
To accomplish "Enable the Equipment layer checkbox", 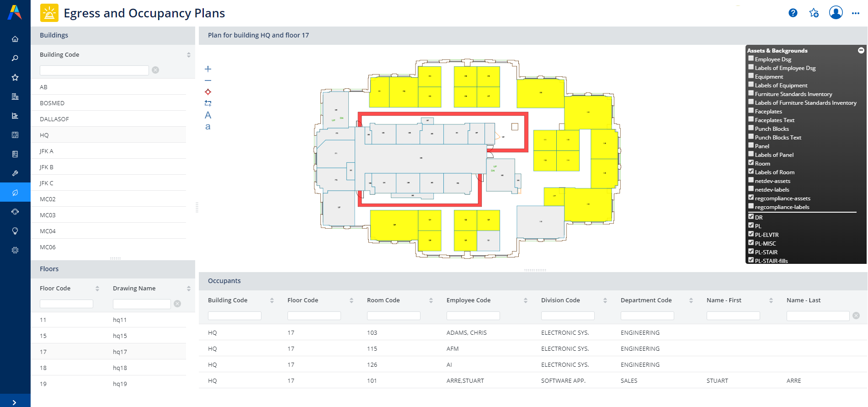I will coord(751,76).
